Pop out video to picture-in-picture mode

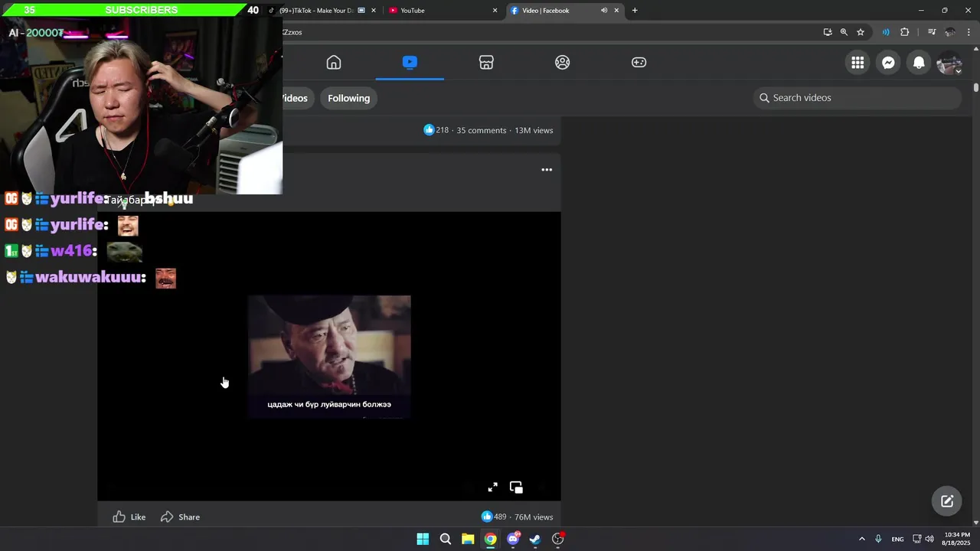516,487
